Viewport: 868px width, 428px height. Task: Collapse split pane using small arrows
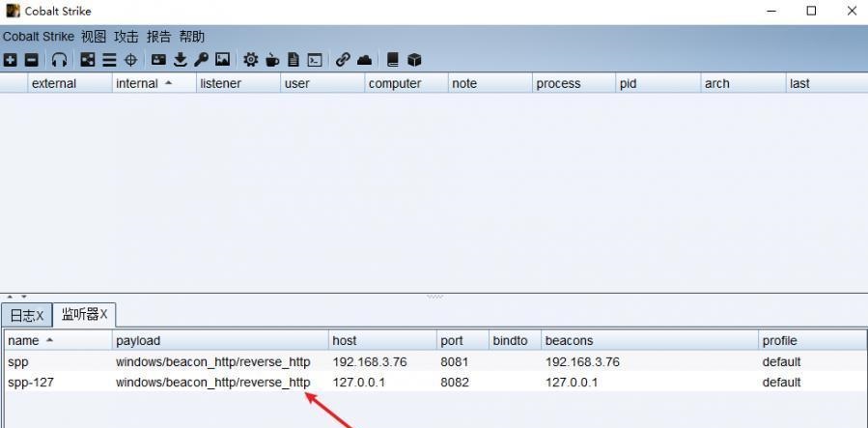coord(16,297)
